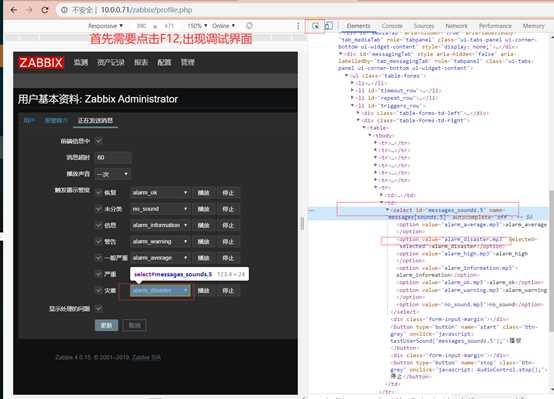Open the alarm_ok sound dropdown
This screenshot has height=399, width=554.
[160, 193]
